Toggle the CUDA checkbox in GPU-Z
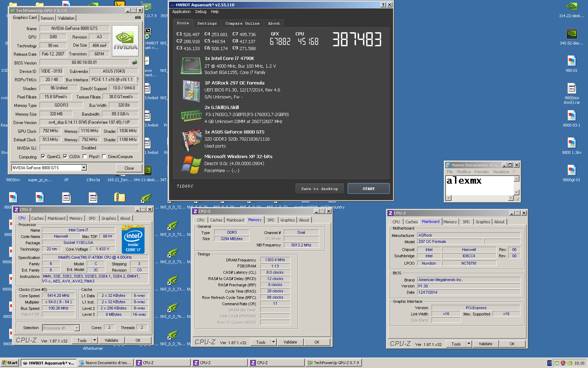588x368 pixels. point(65,157)
